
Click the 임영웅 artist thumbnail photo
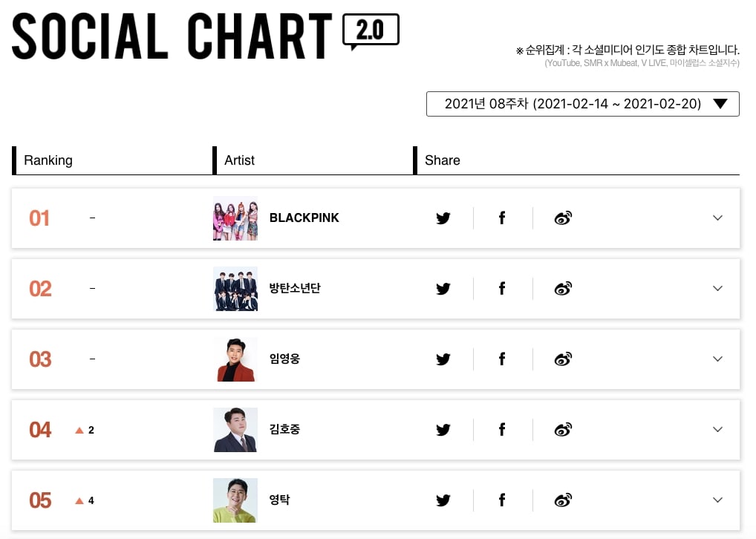coord(235,359)
